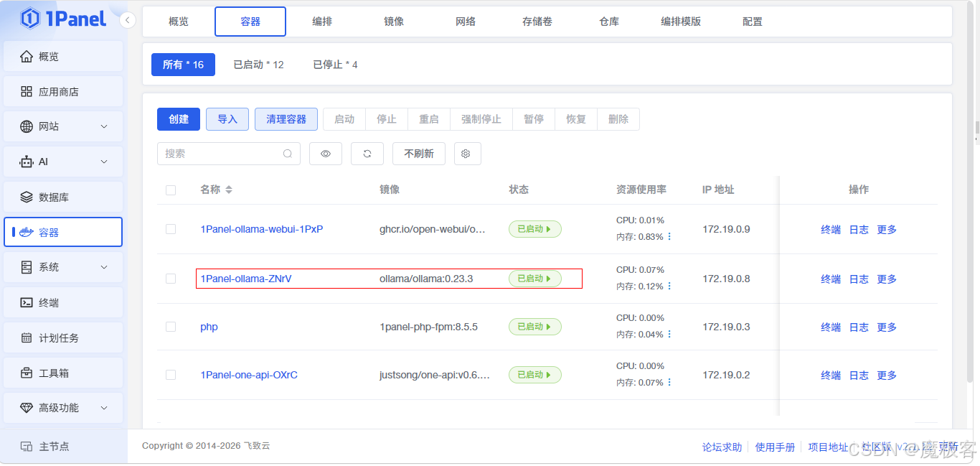
Task: Expand the 系统 sidebar submenu
Action: (104, 267)
